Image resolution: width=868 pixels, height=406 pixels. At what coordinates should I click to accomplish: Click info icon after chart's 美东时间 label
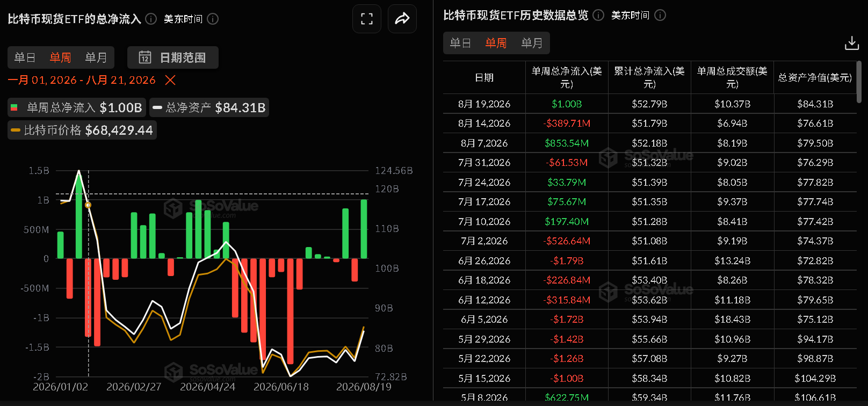tap(213, 19)
